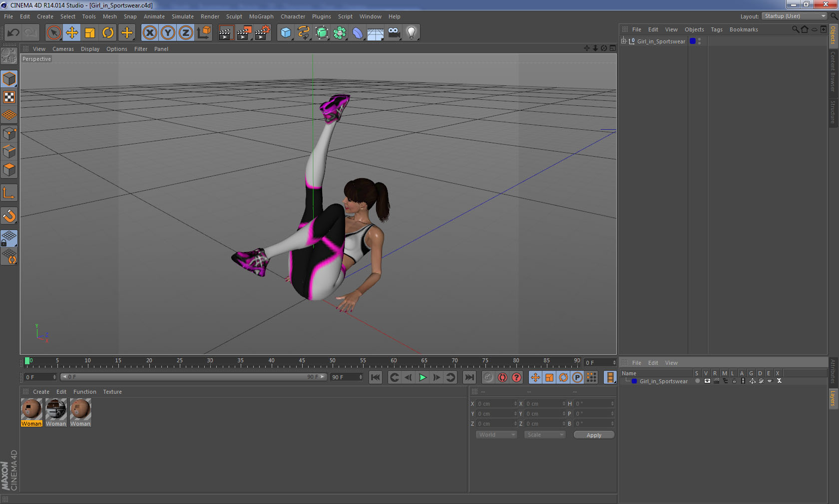Click the blue layer swatch in Object Manager
Viewport: 839px width, 504px height.
coord(693,41)
